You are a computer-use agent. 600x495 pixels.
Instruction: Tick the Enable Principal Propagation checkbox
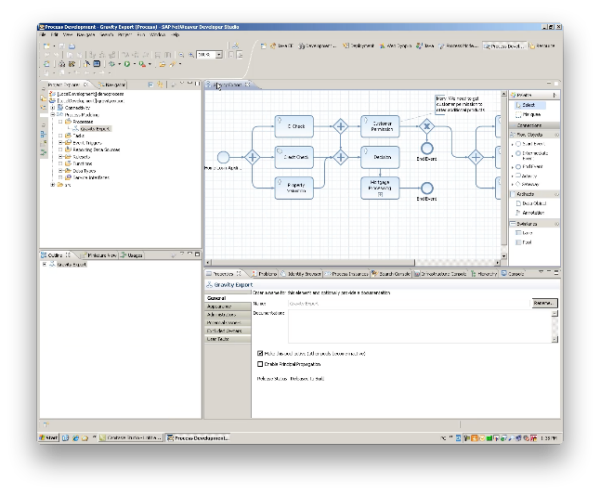260,364
